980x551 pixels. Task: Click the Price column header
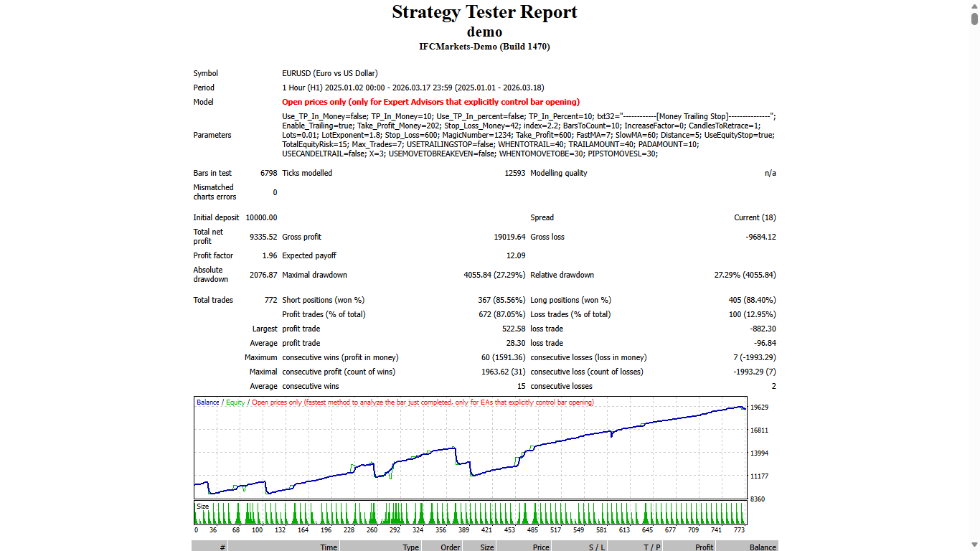[541, 547]
